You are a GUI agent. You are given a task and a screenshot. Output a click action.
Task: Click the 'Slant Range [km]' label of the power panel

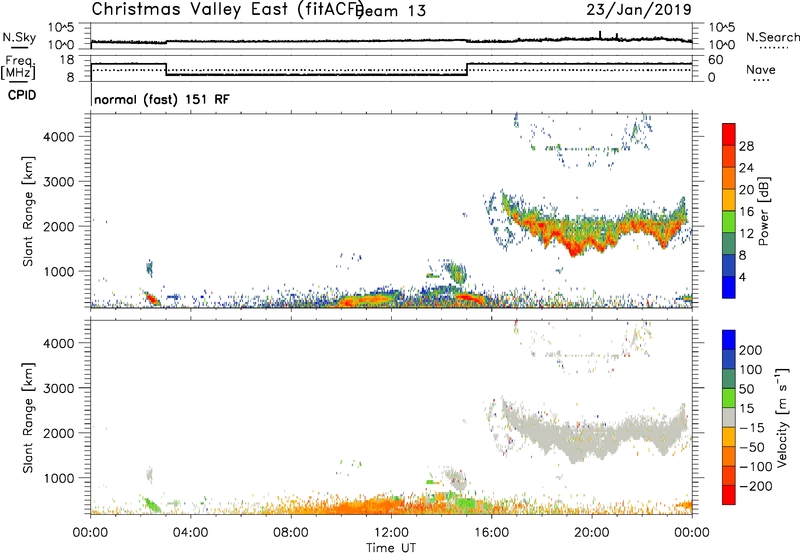[x=28, y=211]
